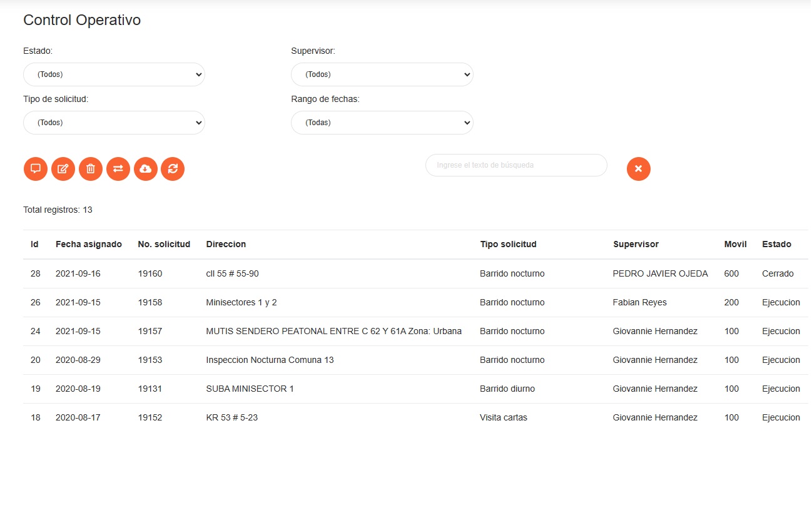The height and width of the screenshot is (530, 812).
Task: Click the Estado column header in table
Action: coord(776,244)
